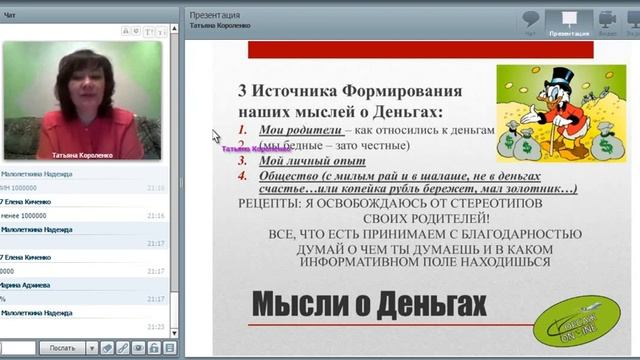Switch to the Презентация tab

tap(569, 24)
